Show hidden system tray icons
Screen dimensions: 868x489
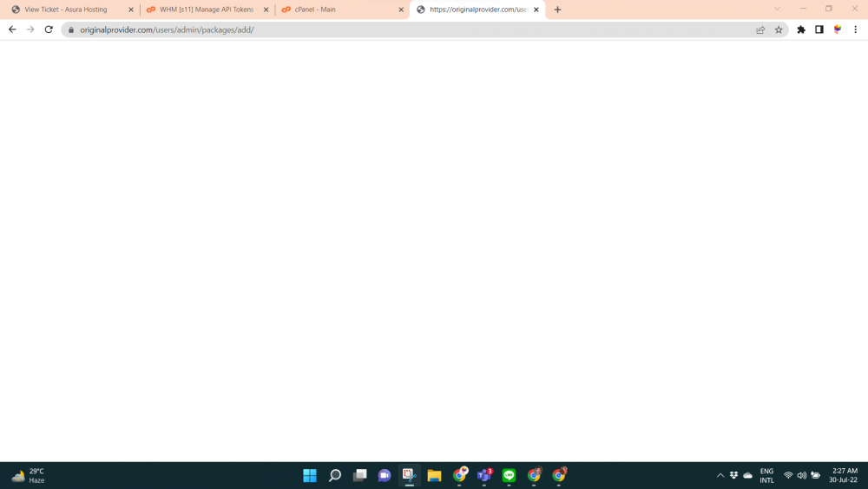[x=720, y=475]
